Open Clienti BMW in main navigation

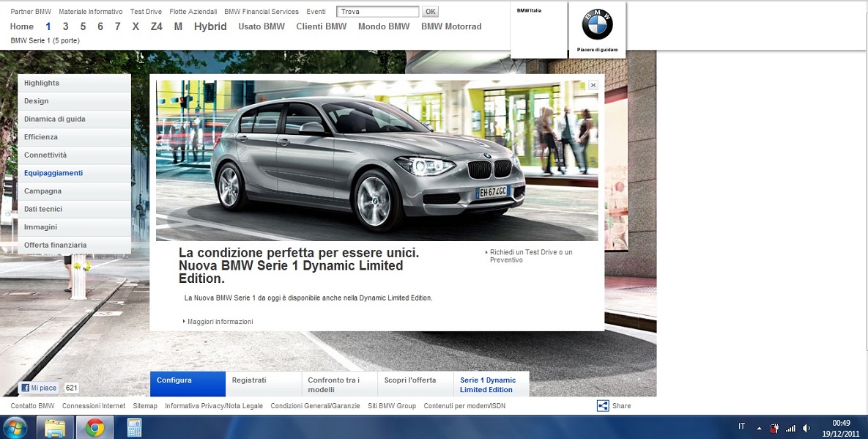(322, 26)
